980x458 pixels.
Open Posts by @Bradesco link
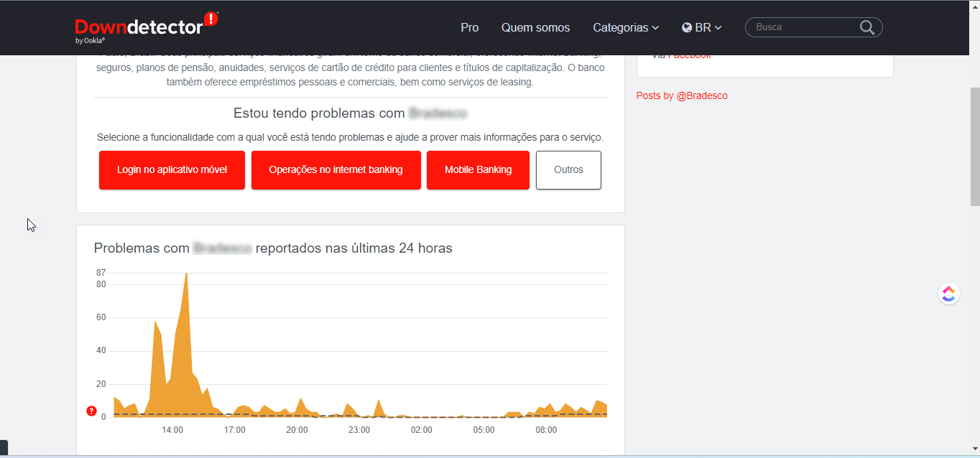[x=682, y=95]
